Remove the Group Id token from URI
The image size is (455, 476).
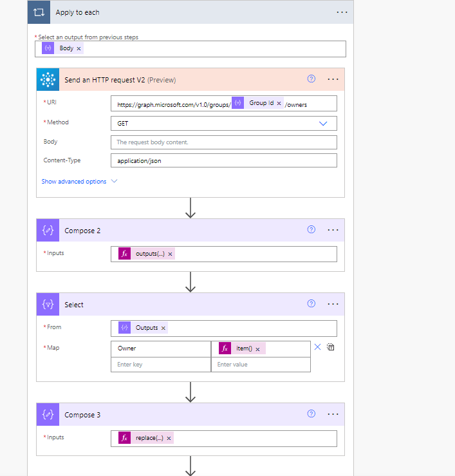pyautogui.click(x=279, y=104)
